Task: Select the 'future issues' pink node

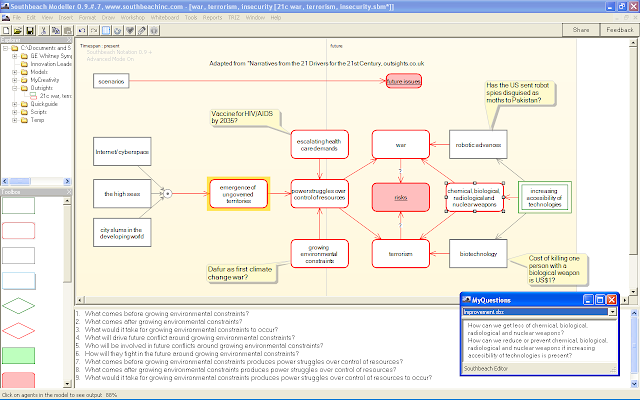Action: point(404,81)
